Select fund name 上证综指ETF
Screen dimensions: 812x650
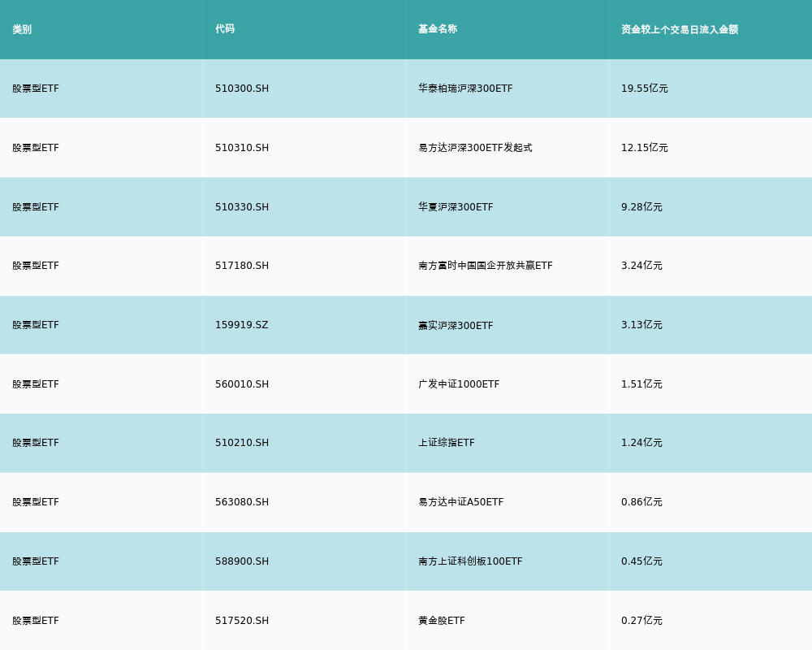[x=447, y=443]
